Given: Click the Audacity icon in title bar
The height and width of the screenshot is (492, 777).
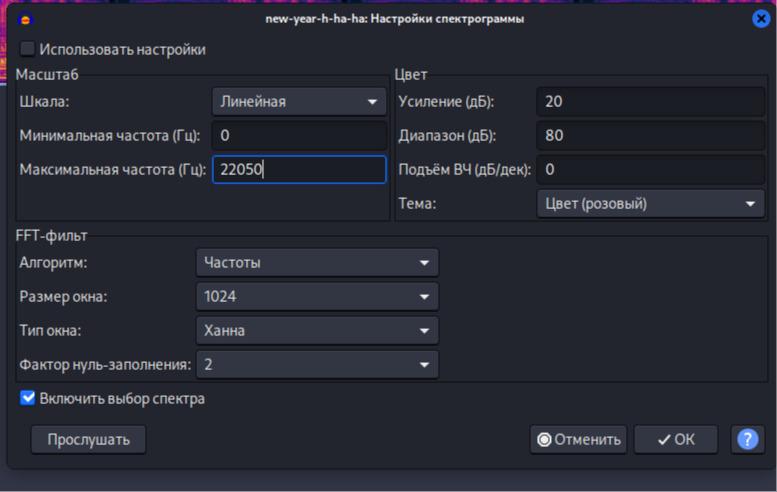Looking at the screenshot, I should coord(25,19).
